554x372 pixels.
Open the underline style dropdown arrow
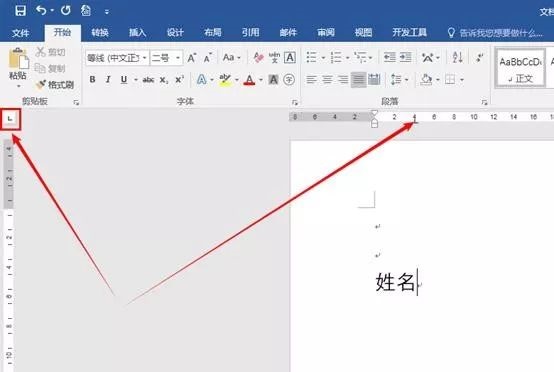(x=136, y=80)
